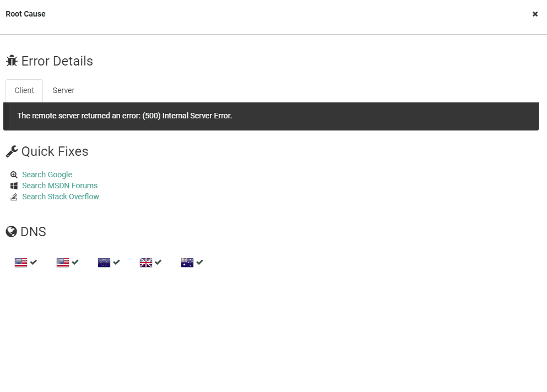This screenshot has width=547, height=392.
Task: Click the wrench icon beside Quick Fixes
Action: [12, 151]
